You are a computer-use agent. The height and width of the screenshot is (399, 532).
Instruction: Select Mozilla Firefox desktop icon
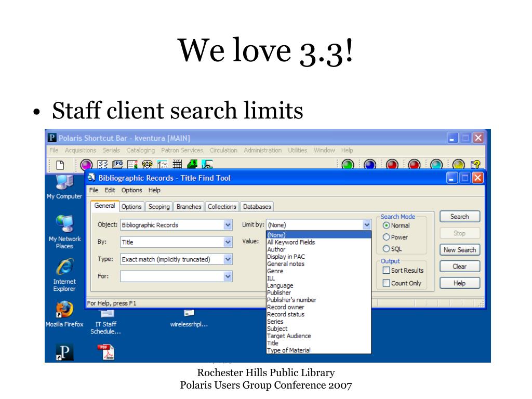tap(64, 314)
